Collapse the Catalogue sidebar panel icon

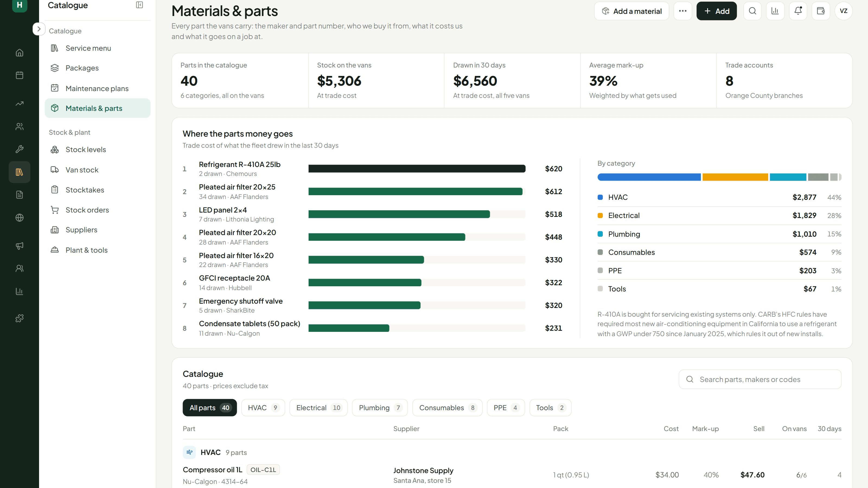click(x=139, y=5)
